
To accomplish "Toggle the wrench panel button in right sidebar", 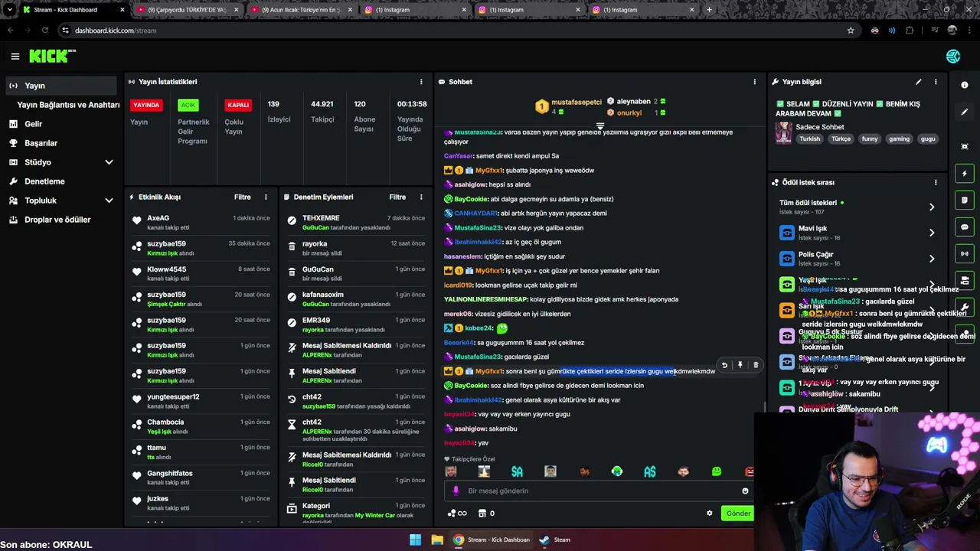I will 965,307.
